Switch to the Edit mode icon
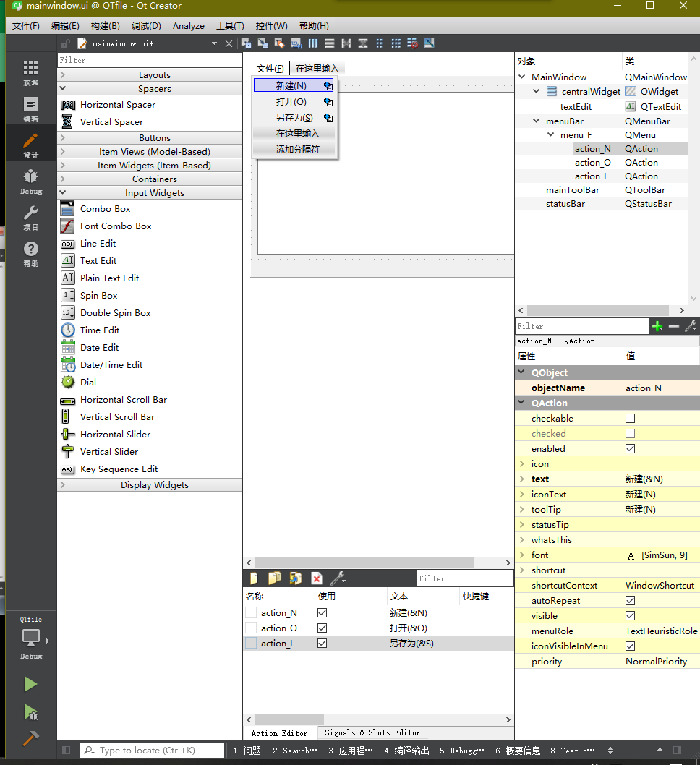 [x=30, y=108]
